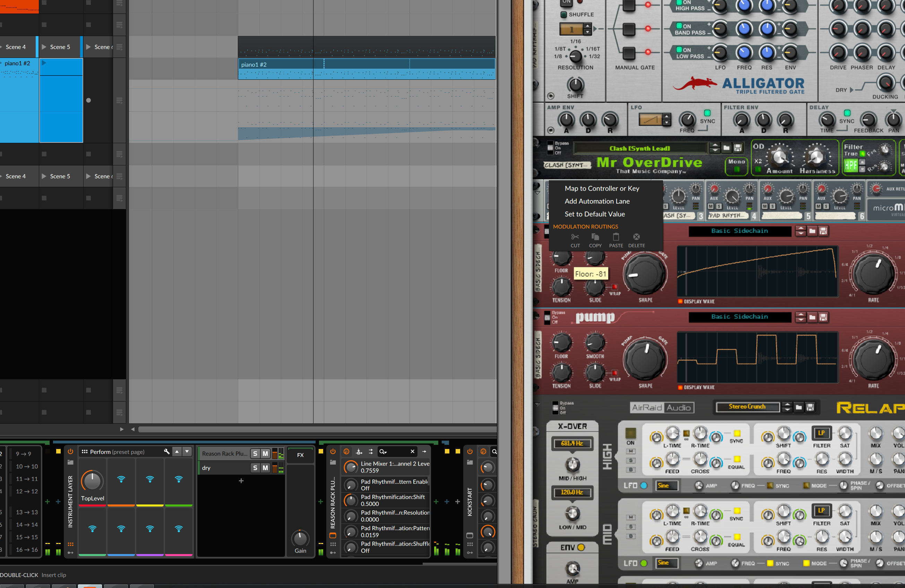Click the scroll-left arrow of the arranger scrollbar
The height and width of the screenshot is (588, 905).
click(133, 429)
